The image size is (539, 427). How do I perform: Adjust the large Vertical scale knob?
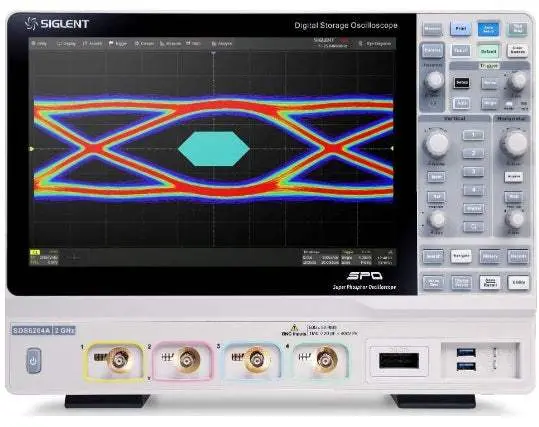[436, 143]
